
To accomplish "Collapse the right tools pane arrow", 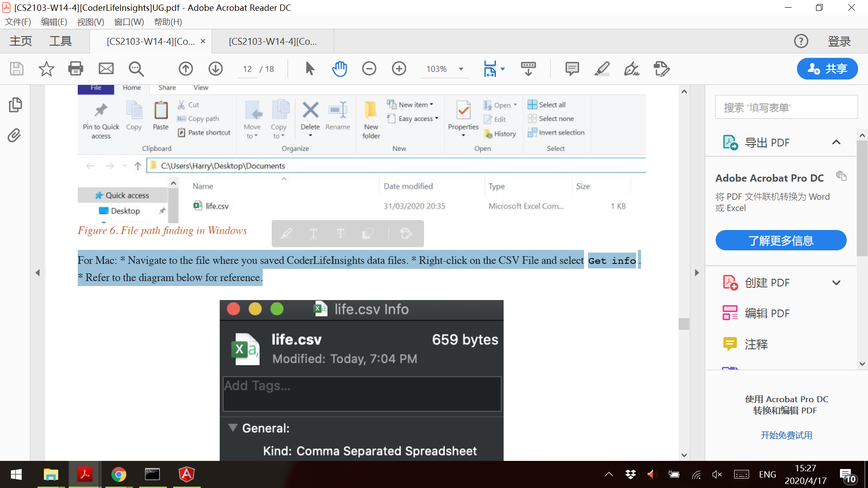I will 697,272.
